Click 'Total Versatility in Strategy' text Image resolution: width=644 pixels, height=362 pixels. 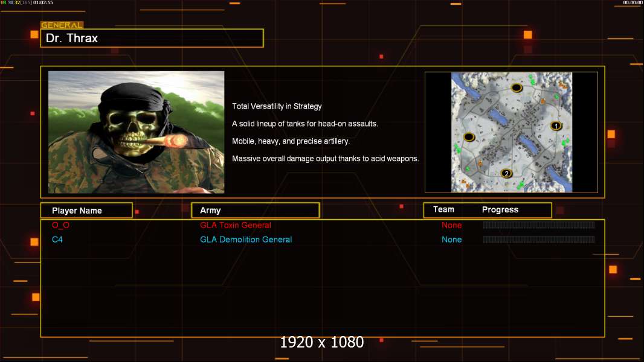[277, 106]
